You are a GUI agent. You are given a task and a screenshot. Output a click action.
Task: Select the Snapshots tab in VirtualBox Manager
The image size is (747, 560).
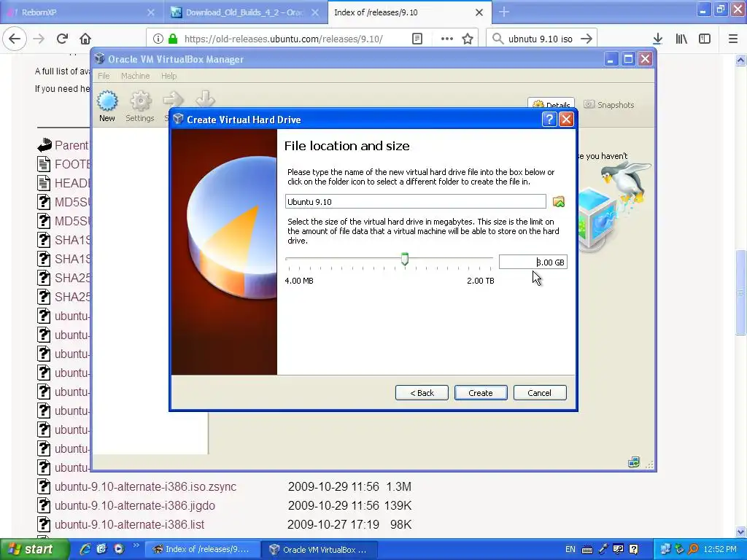[609, 105]
